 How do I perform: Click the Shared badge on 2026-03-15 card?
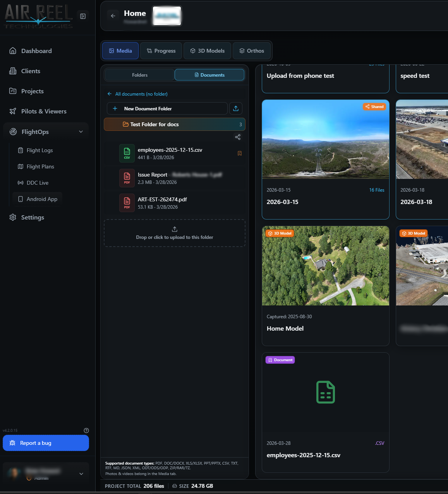374,106
